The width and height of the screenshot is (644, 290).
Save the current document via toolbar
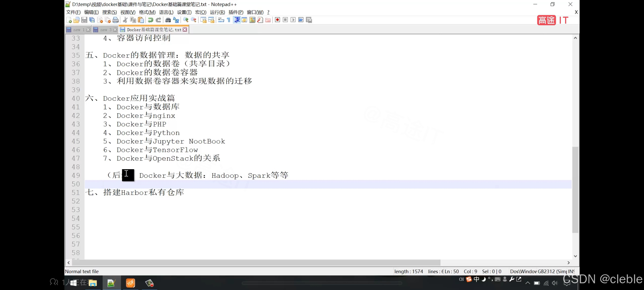click(x=84, y=20)
